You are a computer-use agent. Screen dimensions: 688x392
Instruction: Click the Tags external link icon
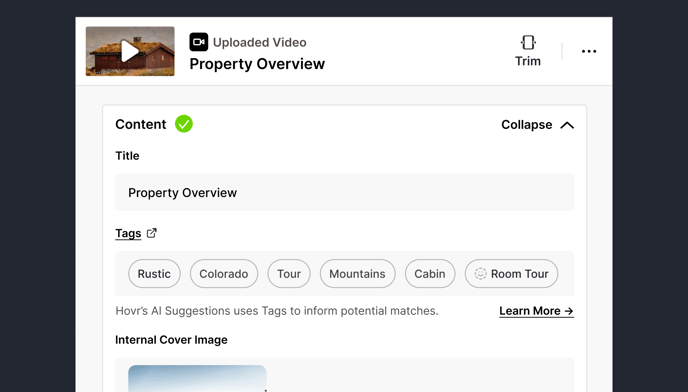151,233
